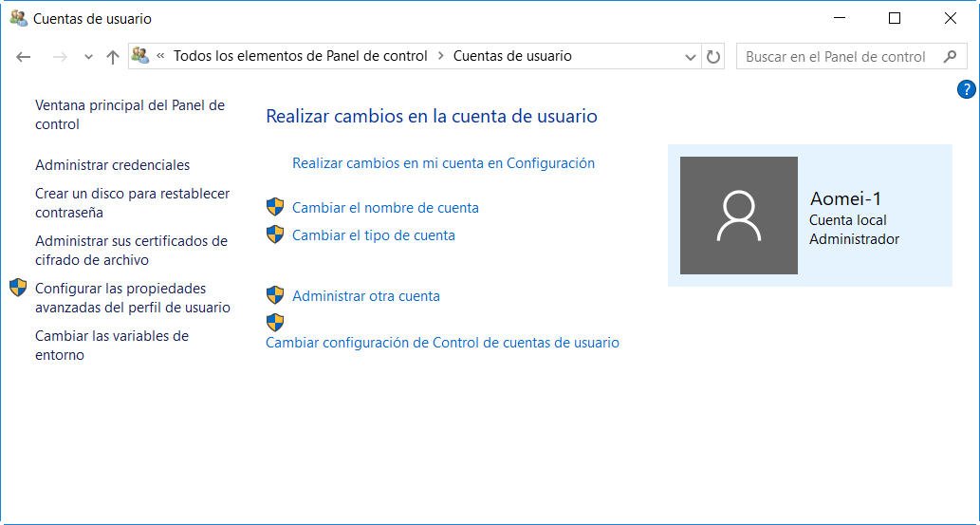980x525 pixels.
Task: Click the search magnifier icon
Action: click(x=950, y=56)
